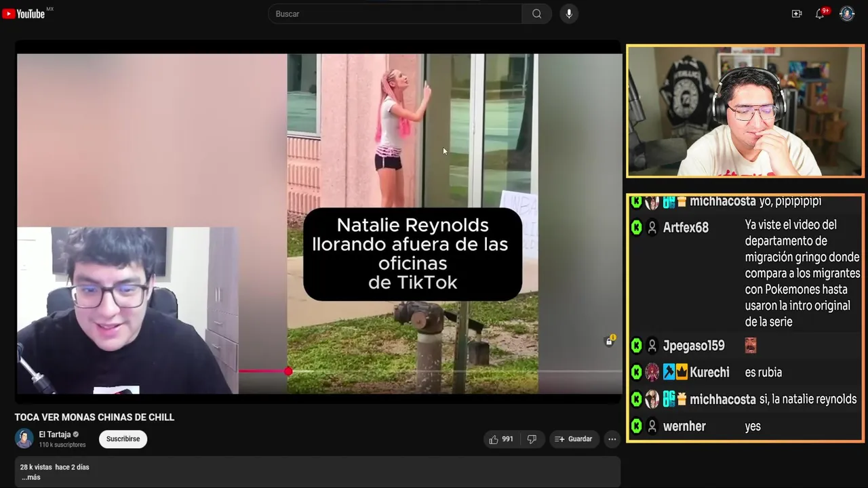Image resolution: width=868 pixels, height=488 pixels.
Task: Click Jpegaso159 username in chat
Action: (694, 346)
